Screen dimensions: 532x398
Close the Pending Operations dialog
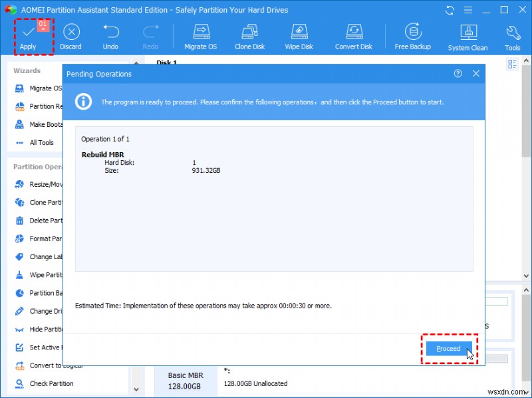[476, 74]
